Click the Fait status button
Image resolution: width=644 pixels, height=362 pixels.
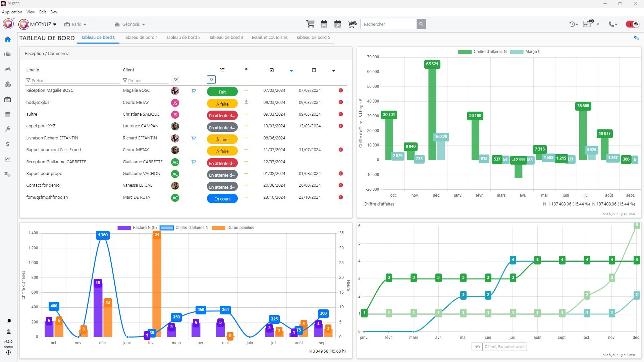pyautogui.click(x=222, y=92)
